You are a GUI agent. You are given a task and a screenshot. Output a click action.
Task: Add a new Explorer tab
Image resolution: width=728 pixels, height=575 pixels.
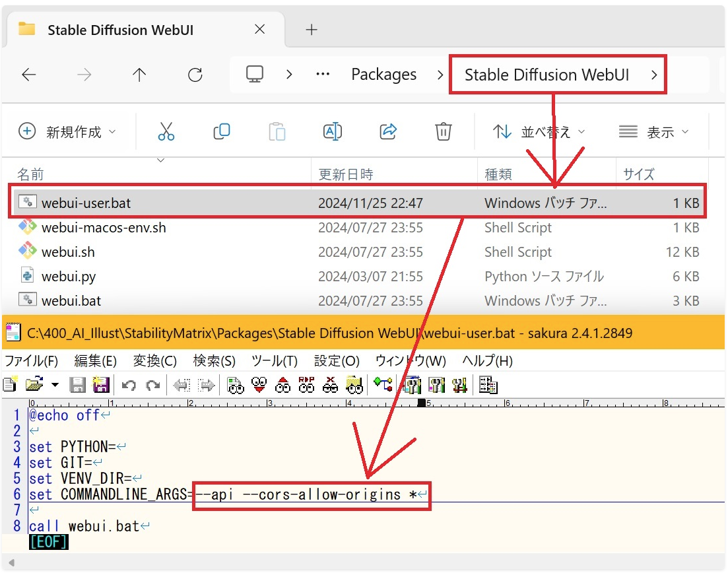[312, 30]
